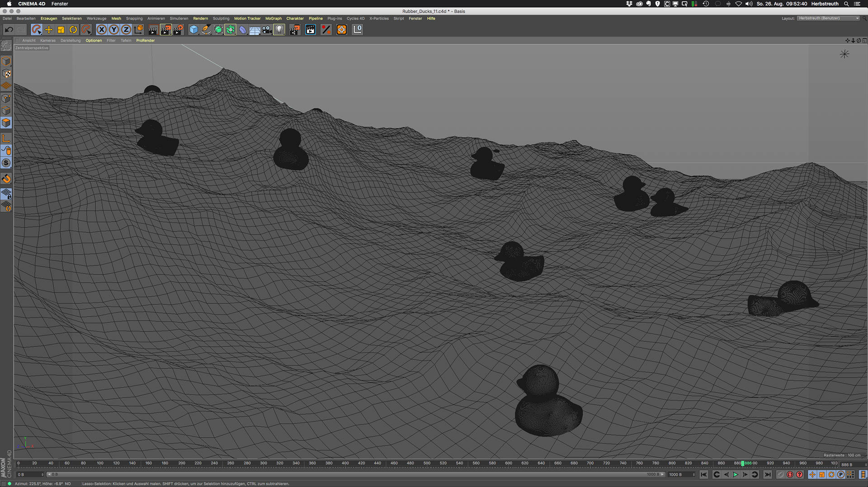The height and width of the screenshot is (487, 868).
Task: Select the Move tool
Action: click(49, 30)
